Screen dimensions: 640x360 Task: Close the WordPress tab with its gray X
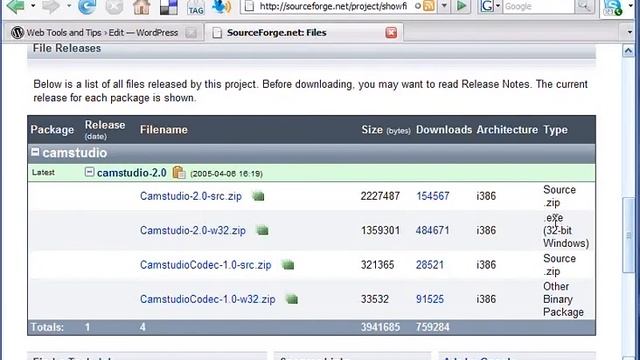(191, 33)
